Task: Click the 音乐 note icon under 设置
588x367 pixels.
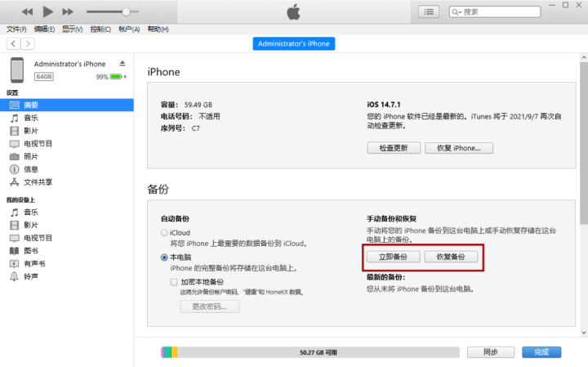Action: tap(14, 119)
